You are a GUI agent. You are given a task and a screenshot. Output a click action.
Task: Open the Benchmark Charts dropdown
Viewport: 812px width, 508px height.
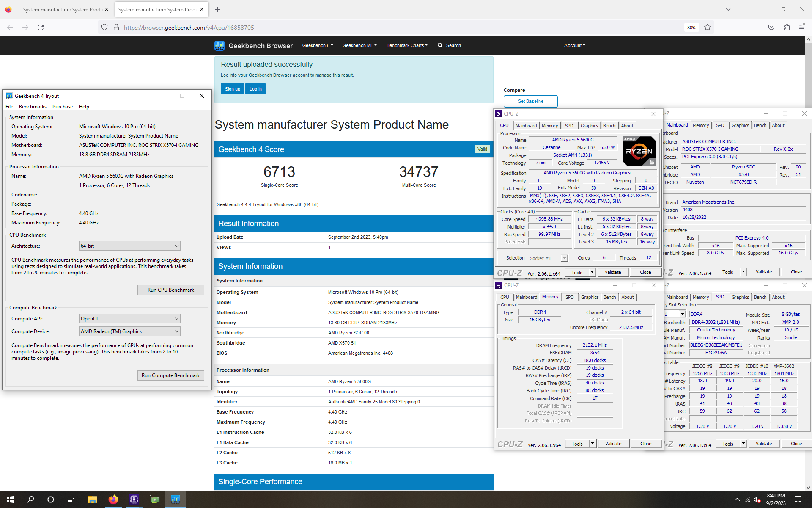(407, 45)
